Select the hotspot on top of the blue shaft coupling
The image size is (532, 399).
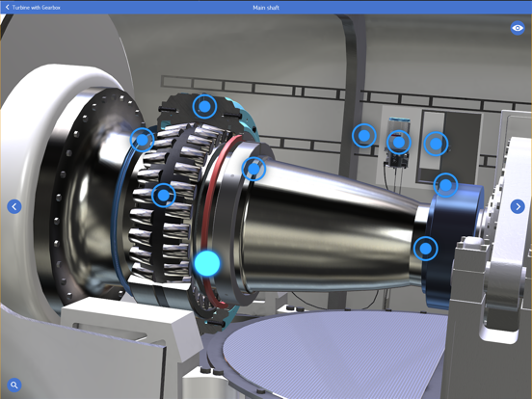(x=445, y=185)
